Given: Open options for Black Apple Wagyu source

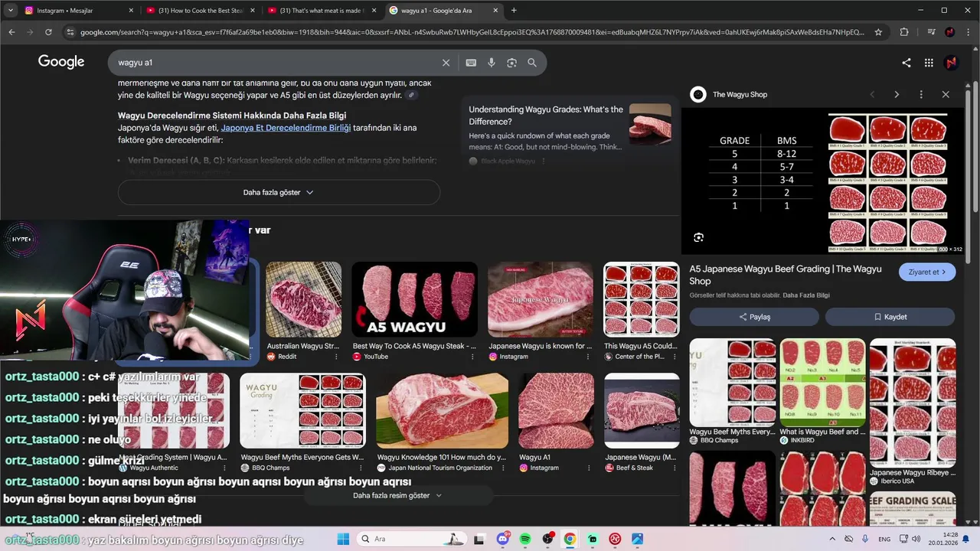Looking at the screenshot, I should (x=544, y=161).
